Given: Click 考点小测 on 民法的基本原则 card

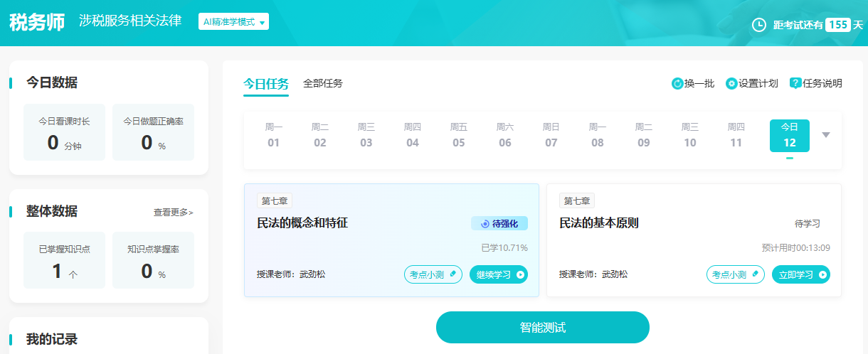Looking at the screenshot, I should coord(736,274).
